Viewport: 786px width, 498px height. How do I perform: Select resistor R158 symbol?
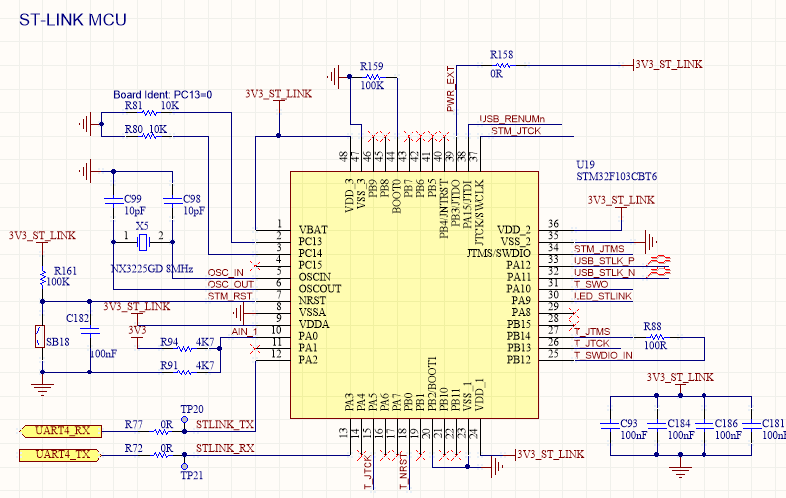[501, 65]
